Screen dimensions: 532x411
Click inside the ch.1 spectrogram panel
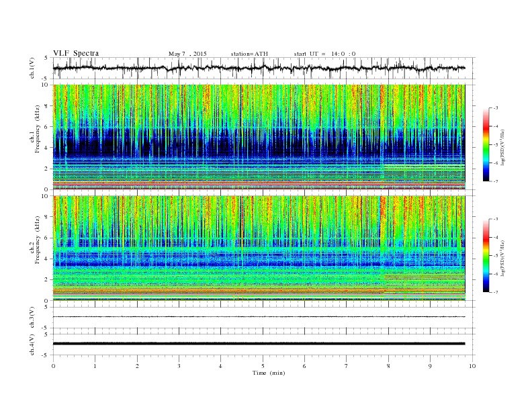pos(259,137)
